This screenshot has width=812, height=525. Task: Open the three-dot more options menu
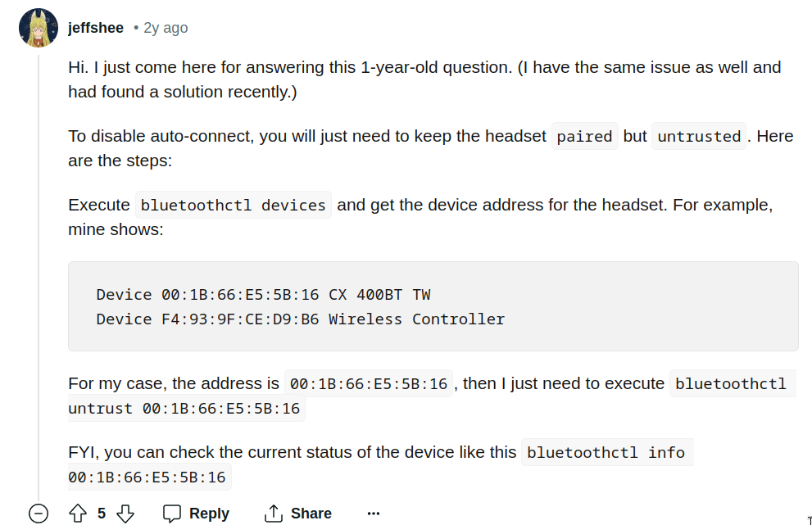[374, 514]
